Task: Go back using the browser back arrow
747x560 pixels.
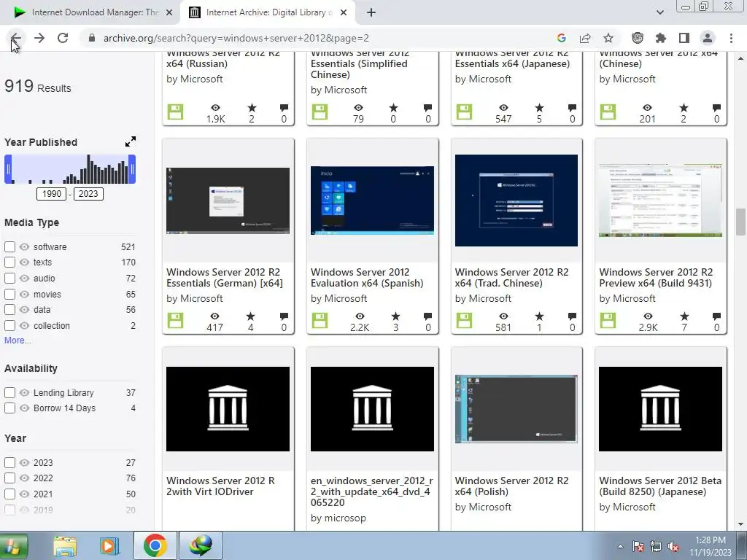Action: pyautogui.click(x=16, y=38)
